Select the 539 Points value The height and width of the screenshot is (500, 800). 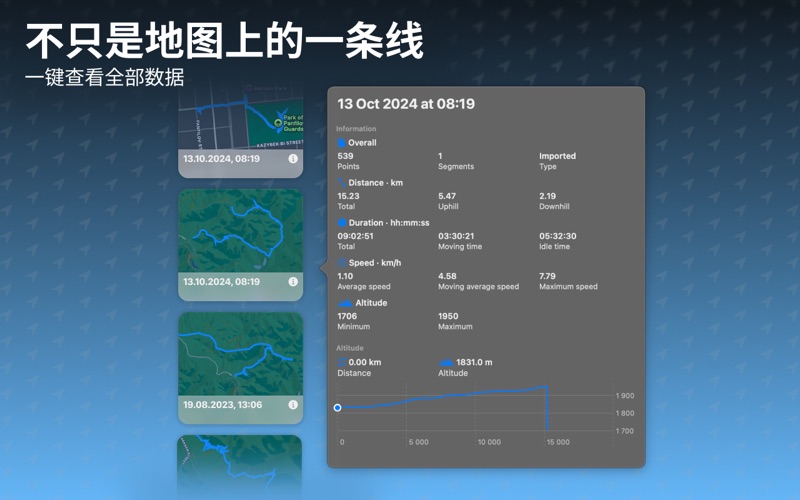345,156
